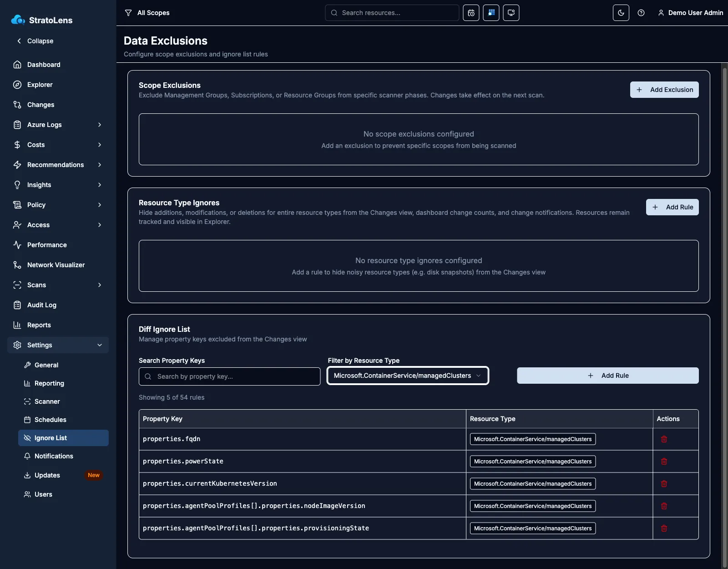Click the Changes branch icon
The image size is (728, 569).
[17, 105]
